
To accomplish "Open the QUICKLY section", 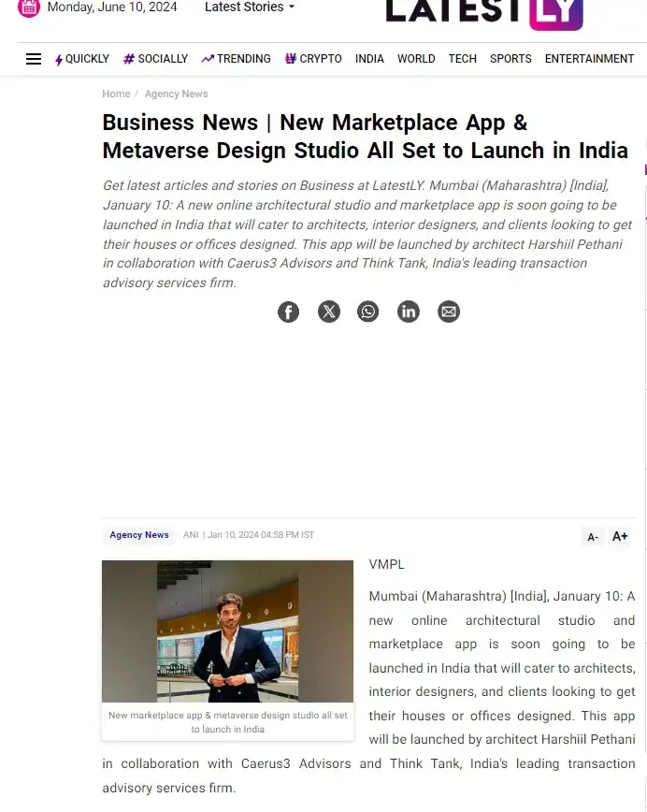I will [x=82, y=59].
